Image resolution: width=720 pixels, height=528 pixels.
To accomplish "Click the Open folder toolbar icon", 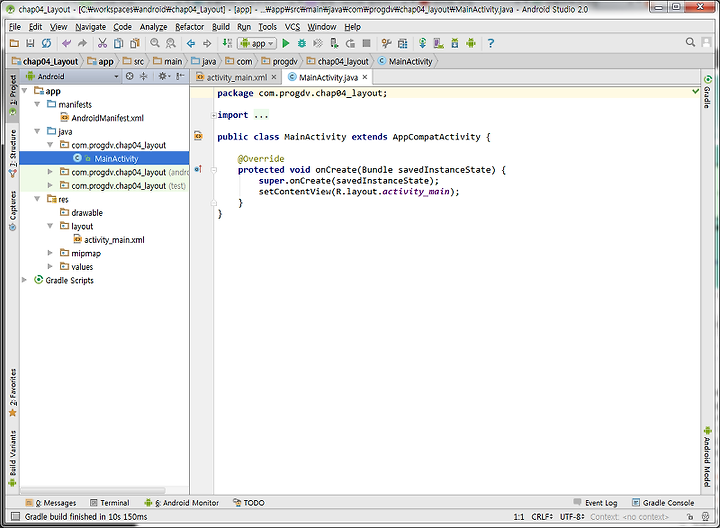I will (14, 43).
